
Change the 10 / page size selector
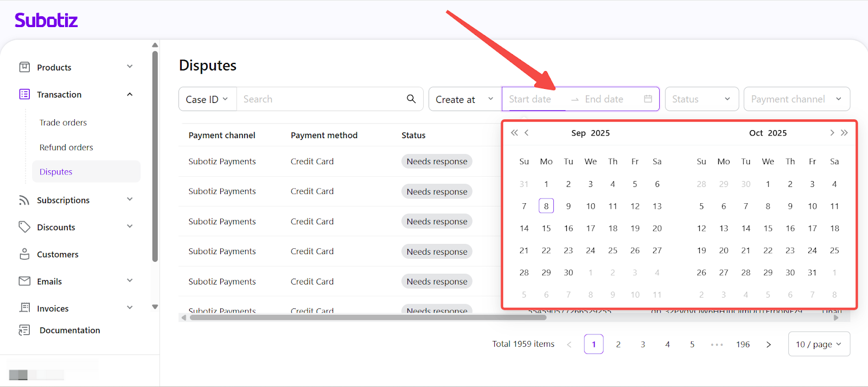(818, 344)
